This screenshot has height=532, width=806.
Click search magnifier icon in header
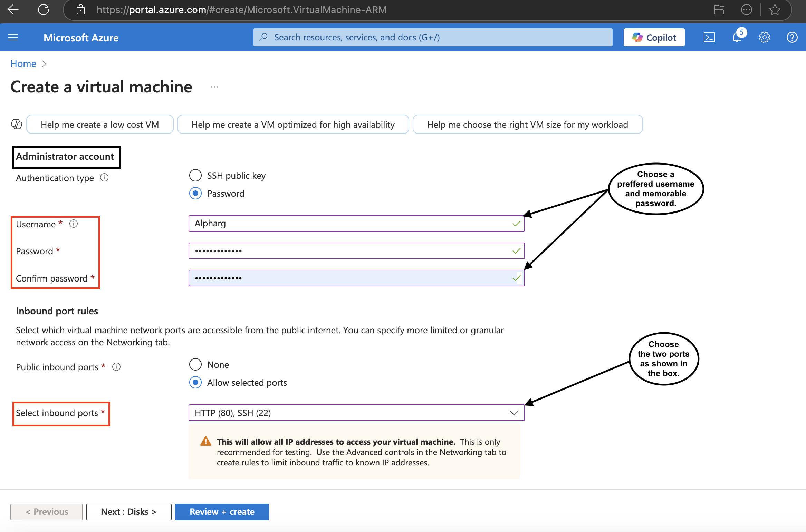coord(263,37)
